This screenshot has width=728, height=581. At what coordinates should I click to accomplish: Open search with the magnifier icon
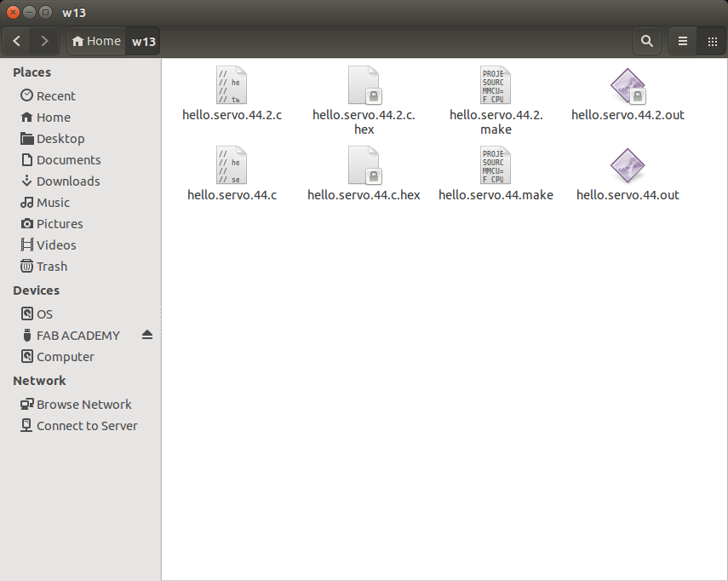647,42
